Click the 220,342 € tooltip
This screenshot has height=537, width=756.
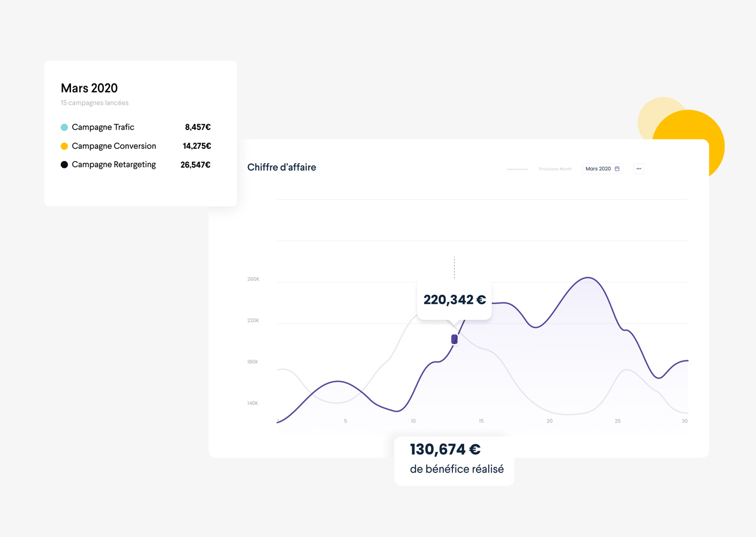coord(454,300)
